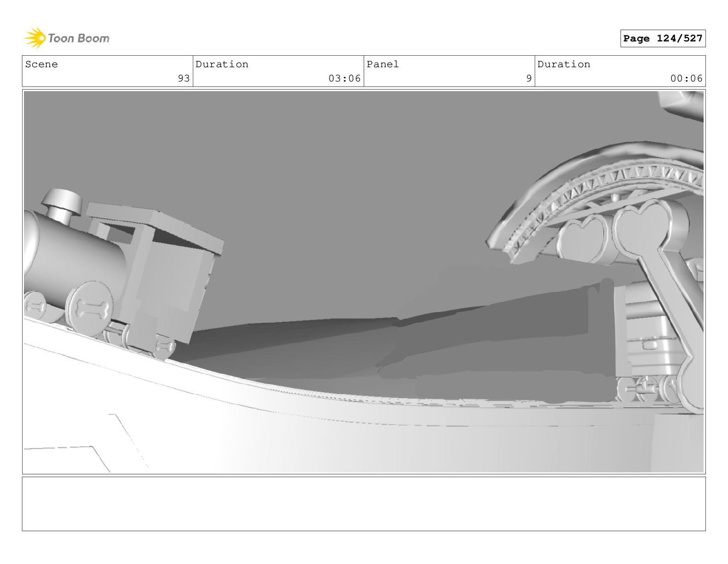Click the empty notes box below the panel
728x564 pixels.
click(364, 504)
